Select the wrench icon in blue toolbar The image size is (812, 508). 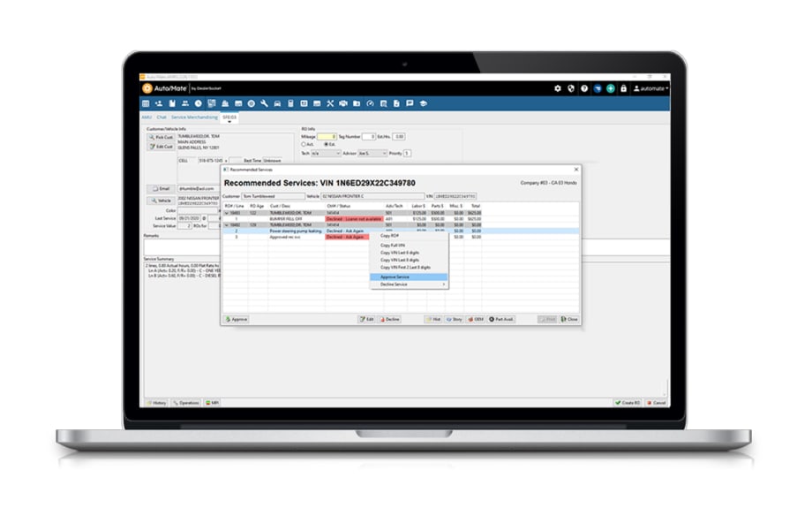[264, 104]
